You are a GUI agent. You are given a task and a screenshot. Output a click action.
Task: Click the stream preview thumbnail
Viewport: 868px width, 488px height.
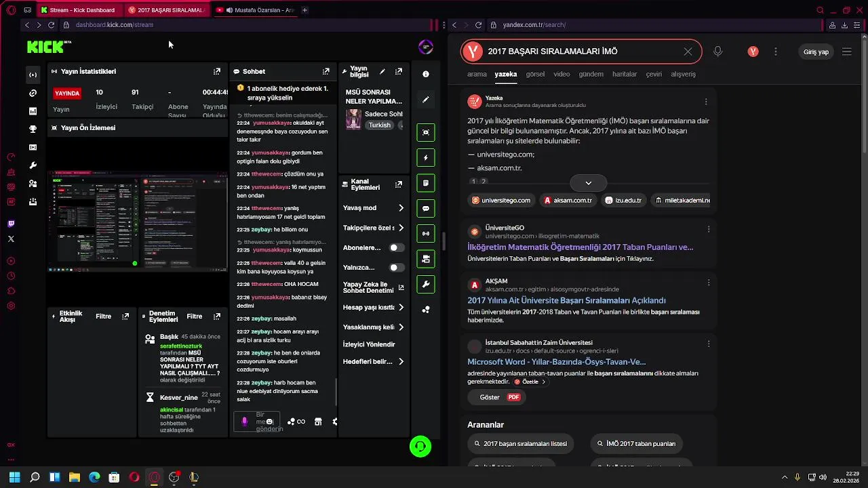[138, 221]
